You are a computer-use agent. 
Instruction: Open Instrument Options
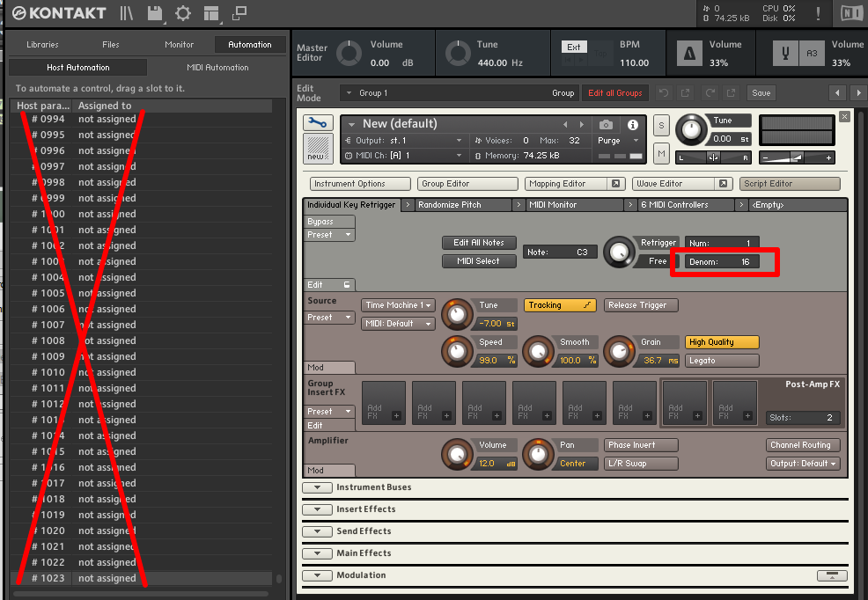point(360,184)
